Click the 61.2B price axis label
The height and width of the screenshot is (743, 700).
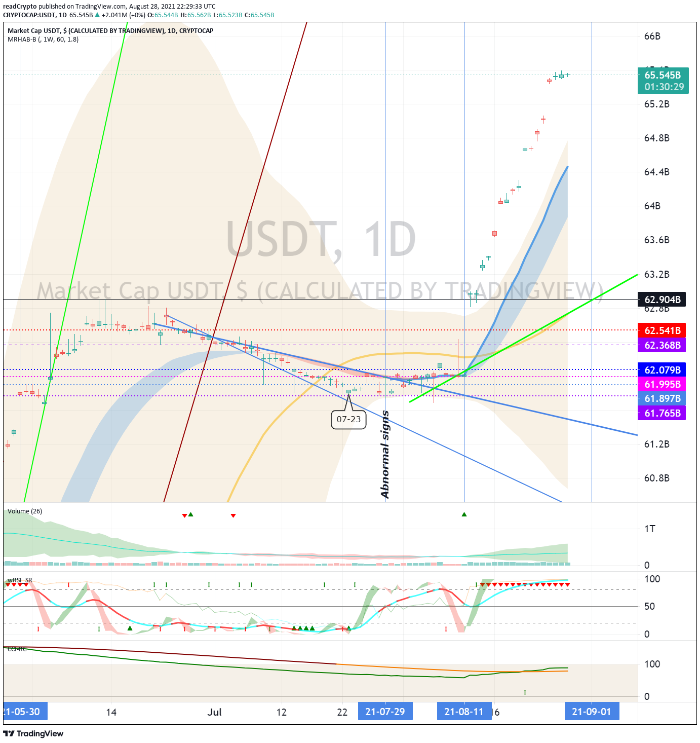click(x=656, y=444)
